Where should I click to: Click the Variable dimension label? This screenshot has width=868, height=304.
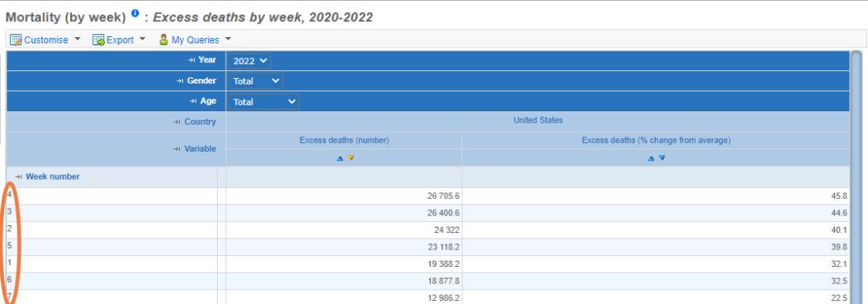coord(200,149)
